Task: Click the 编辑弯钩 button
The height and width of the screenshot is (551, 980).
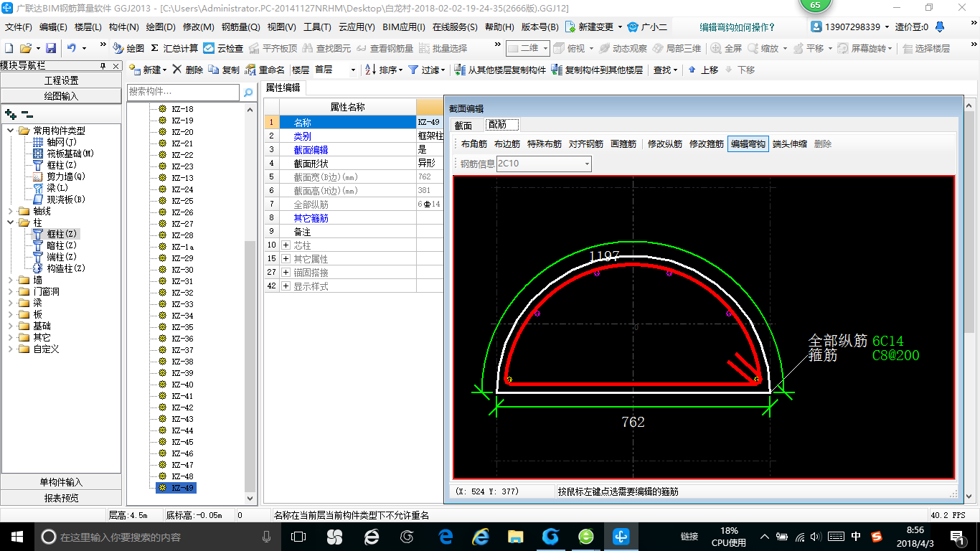Action: pos(748,144)
